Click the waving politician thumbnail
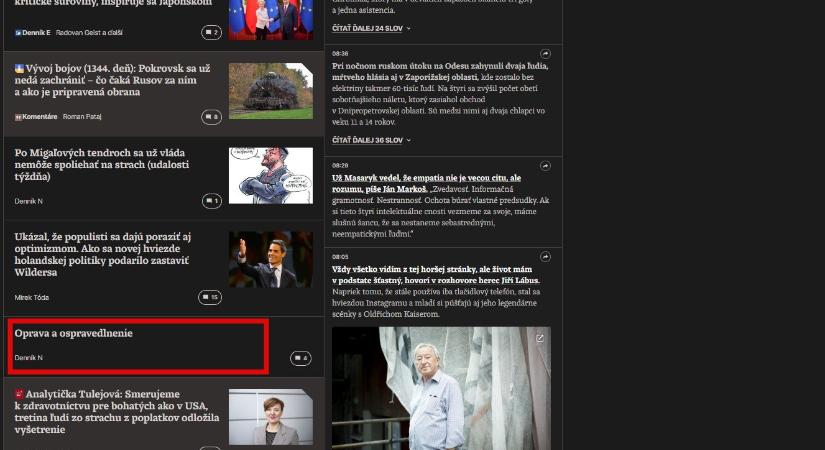 coord(271,259)
